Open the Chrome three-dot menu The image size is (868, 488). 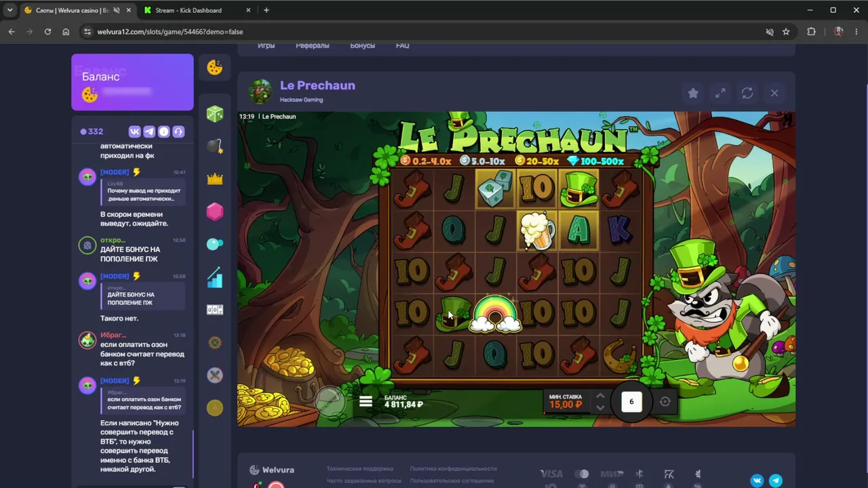[x=856, y=32]
